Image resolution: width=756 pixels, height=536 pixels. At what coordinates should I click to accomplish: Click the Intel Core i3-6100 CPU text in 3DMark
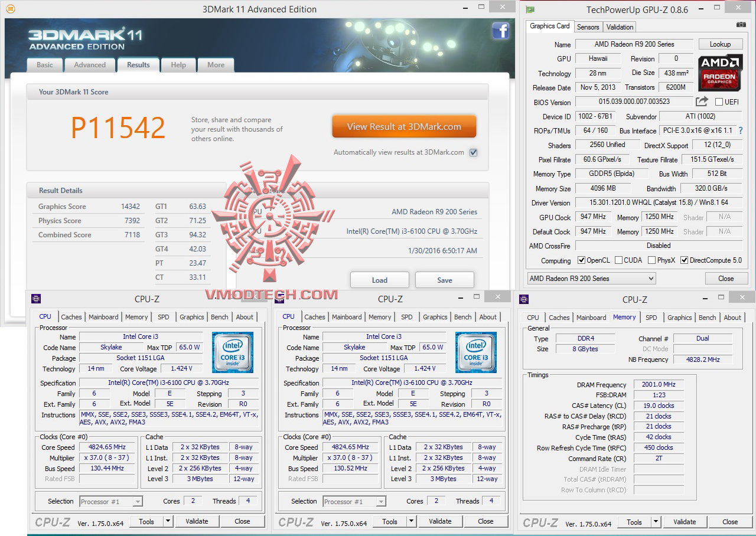tap(412, 231)
